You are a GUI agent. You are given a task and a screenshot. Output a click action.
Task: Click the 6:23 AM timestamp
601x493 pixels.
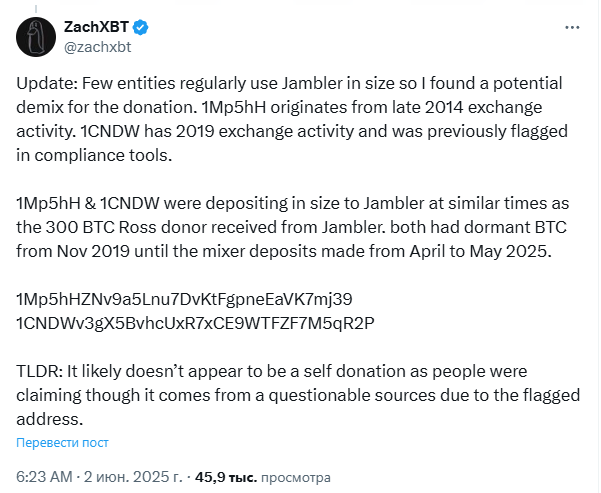[44, 477]
